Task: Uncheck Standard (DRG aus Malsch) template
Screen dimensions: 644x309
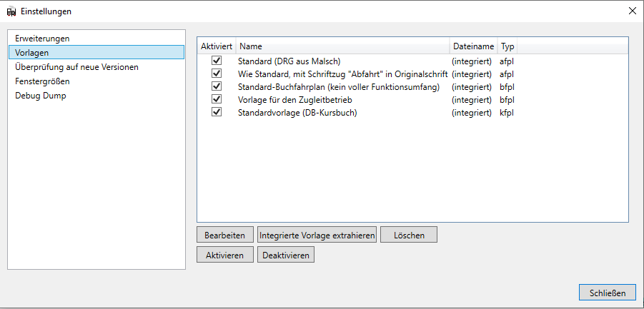Action: [x=217, y=61]
